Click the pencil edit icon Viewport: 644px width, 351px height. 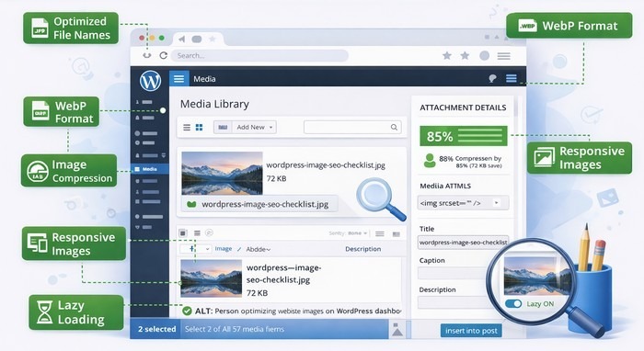(x=239, y=249)
